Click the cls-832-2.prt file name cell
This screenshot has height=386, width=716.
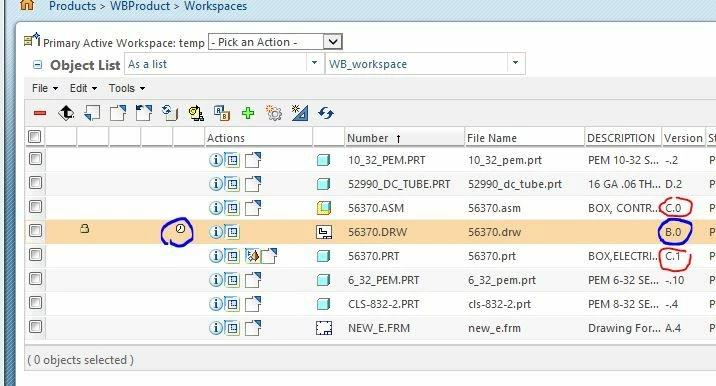coord(499,304)
